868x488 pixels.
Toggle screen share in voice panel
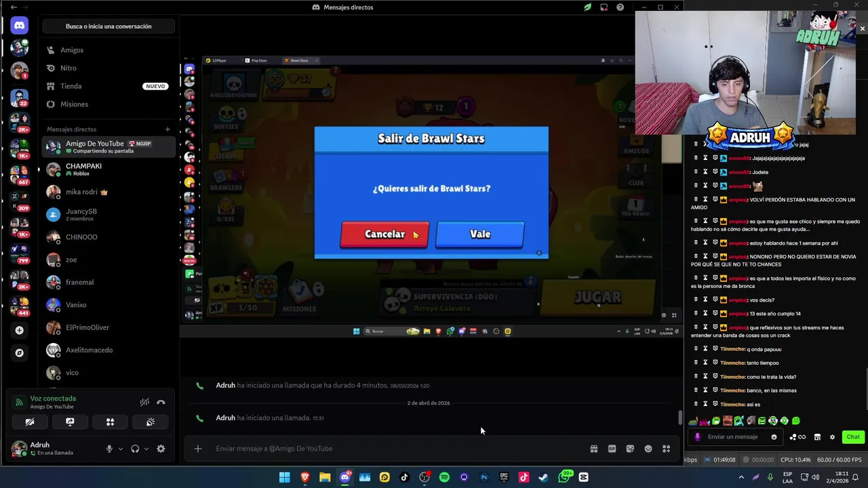pyautogui.click(x=70, y=422)
